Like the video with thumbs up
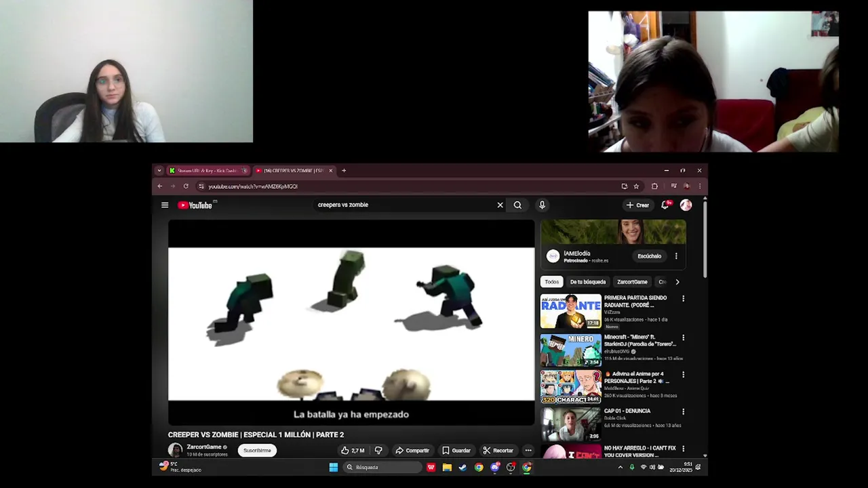Image resolution: width=868 pixels, height=488 pixels. pos(353,450)
